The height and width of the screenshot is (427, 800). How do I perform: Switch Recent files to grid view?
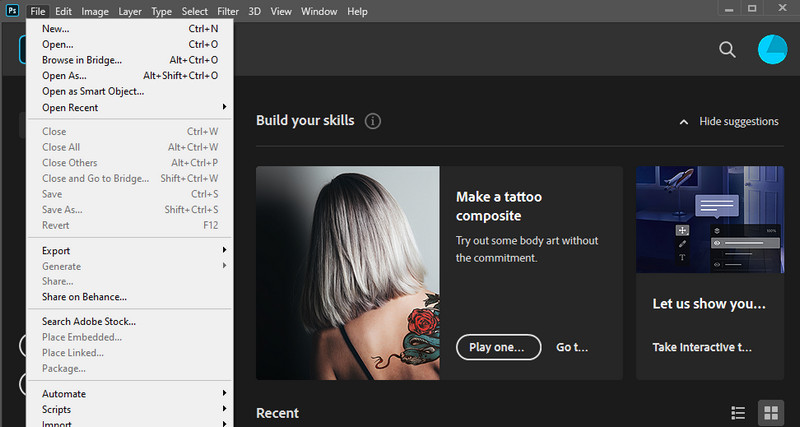point(770,412)
